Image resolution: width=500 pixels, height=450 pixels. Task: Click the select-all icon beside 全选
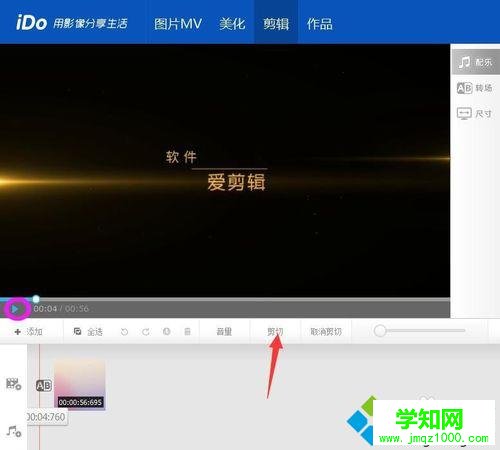pos(77,331)
